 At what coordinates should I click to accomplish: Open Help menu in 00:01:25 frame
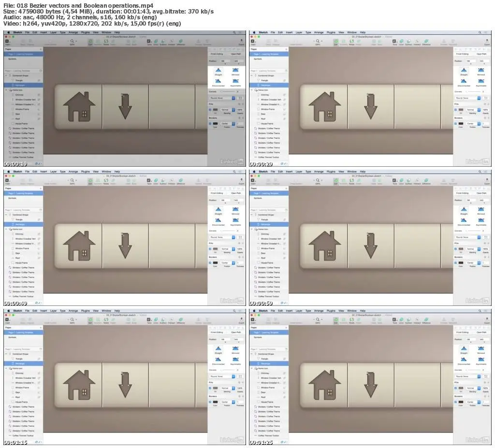[363, 311]
